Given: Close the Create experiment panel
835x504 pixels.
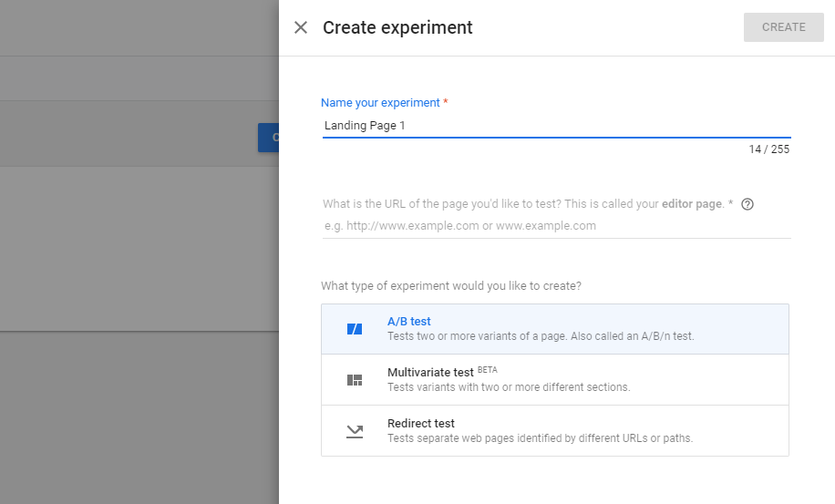Looking at the screenshot, I should point(301,27).
